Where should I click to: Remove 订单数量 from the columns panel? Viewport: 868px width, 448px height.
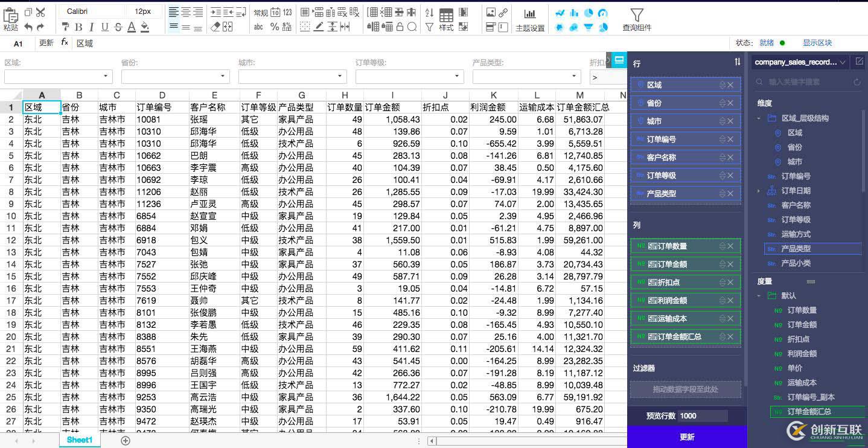[x=730, y=246]
